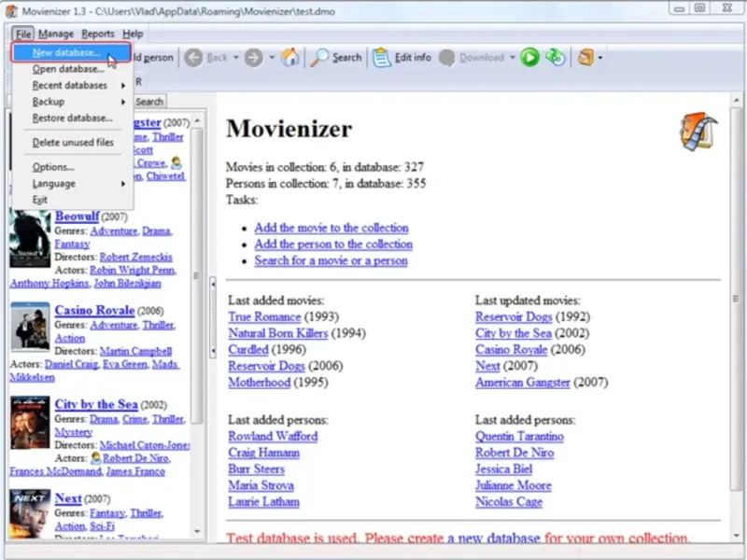The image size is (747, 560).
Task: Expand the Backup submenu
Action: tap(123, 102)
